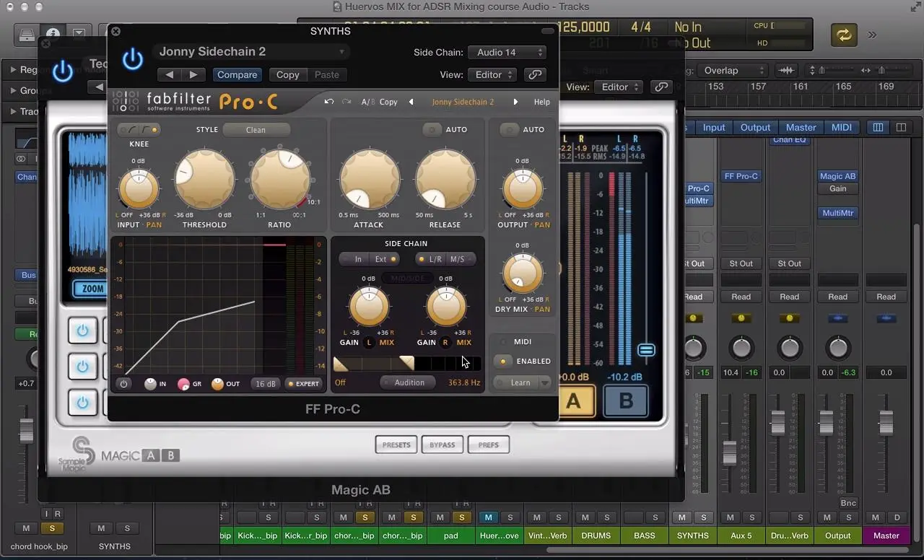Open the Pro-C Help menu
This screenshot has height=560, width=924.
click(x=541, y=102)
